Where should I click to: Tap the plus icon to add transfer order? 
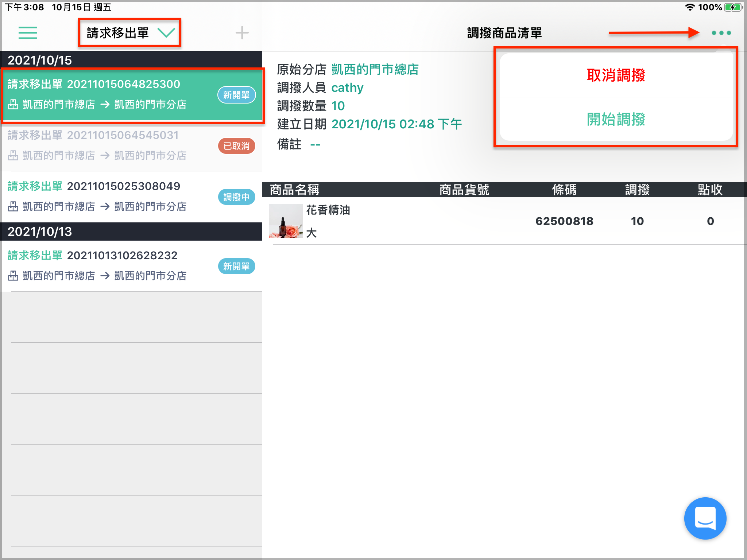242,33
